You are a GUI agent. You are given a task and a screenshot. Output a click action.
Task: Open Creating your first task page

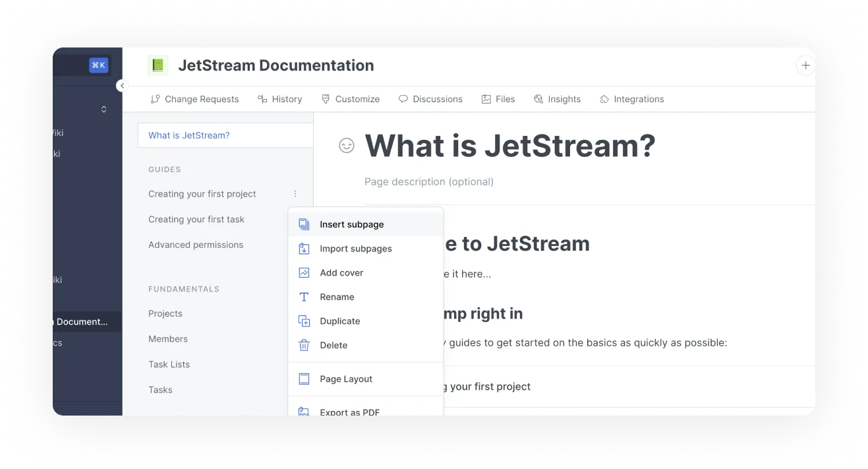click(x=196, y=220)
